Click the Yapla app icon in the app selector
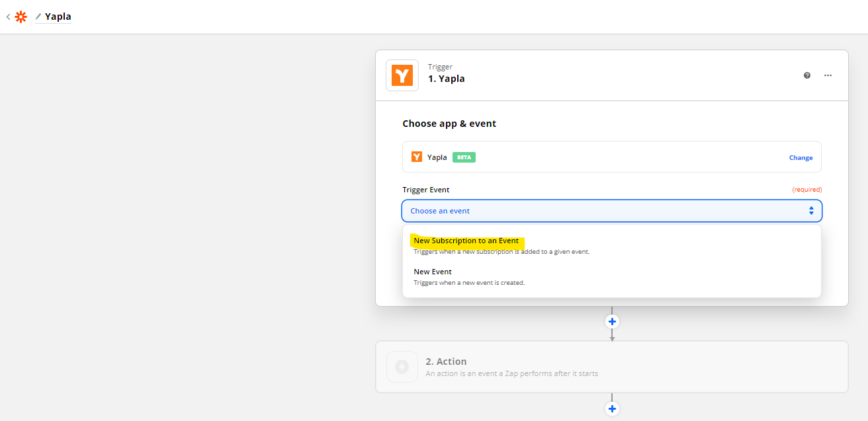This screenshot has height=421, width=868. click(x=417, y=157)
